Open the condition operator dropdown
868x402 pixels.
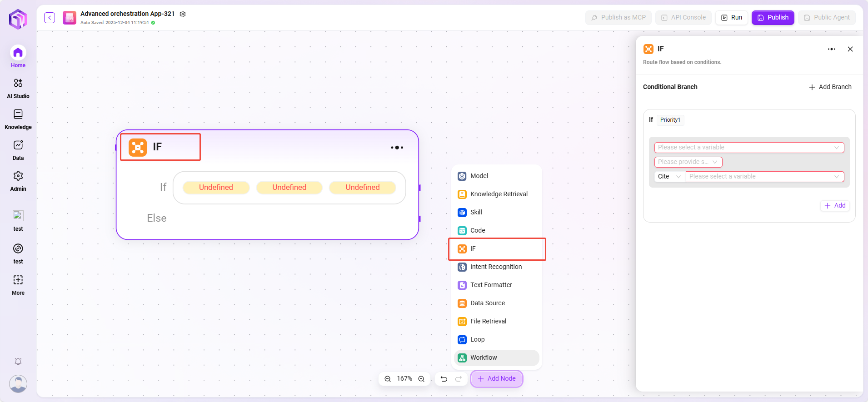[x=688, y=162]
